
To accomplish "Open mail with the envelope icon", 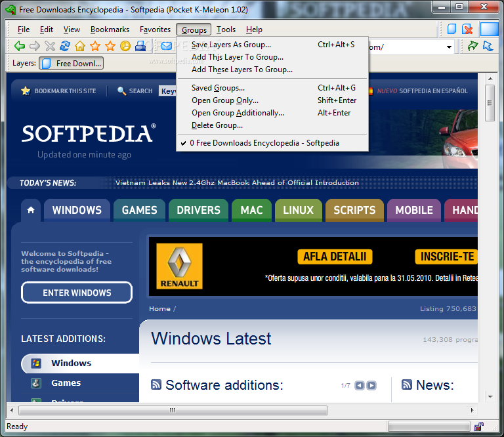I will [167, 47].
